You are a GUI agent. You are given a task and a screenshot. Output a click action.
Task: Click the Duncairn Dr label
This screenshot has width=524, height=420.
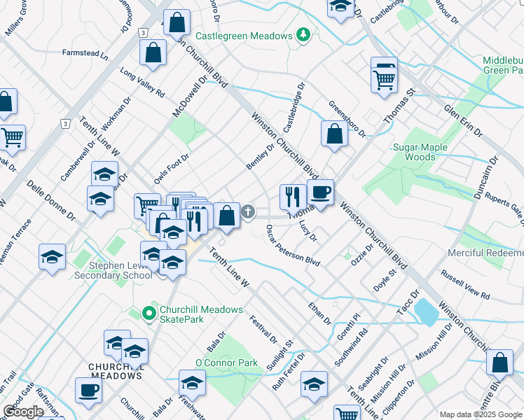[x=486, y=177]
